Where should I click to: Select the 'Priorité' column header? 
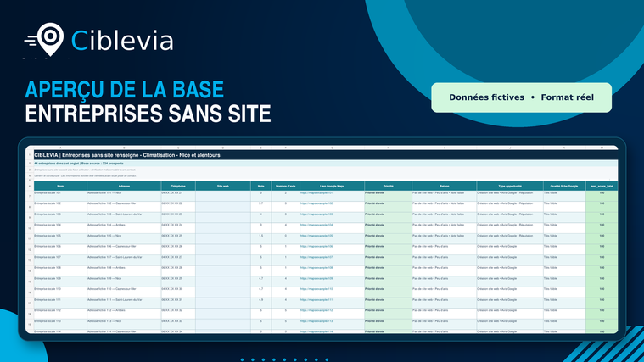click(x=388, y=187)
